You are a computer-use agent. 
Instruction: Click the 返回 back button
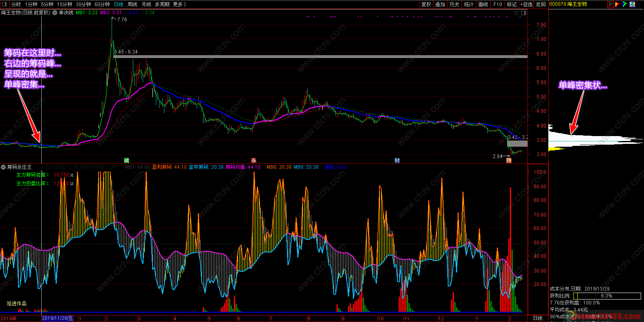tap(541, 4)
